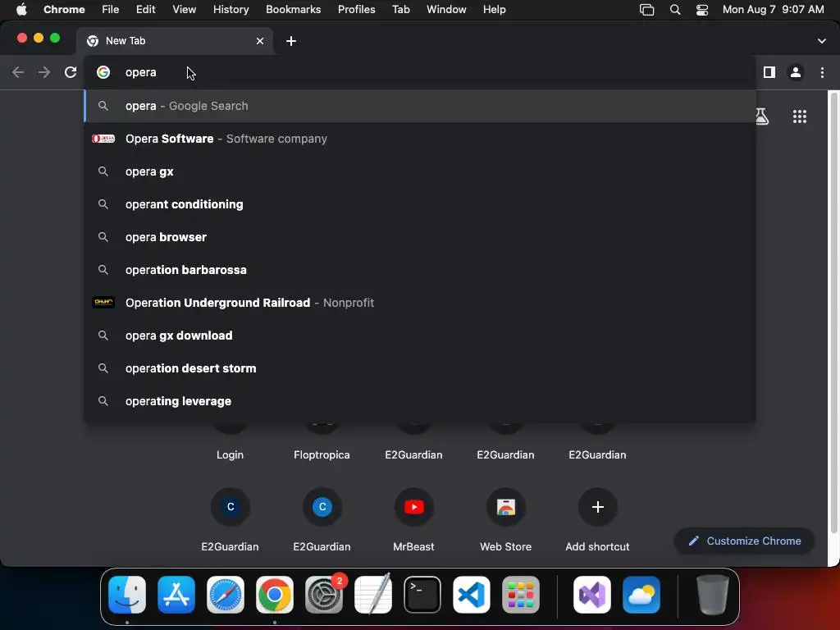Open Trash in the dock

(713, 595)
